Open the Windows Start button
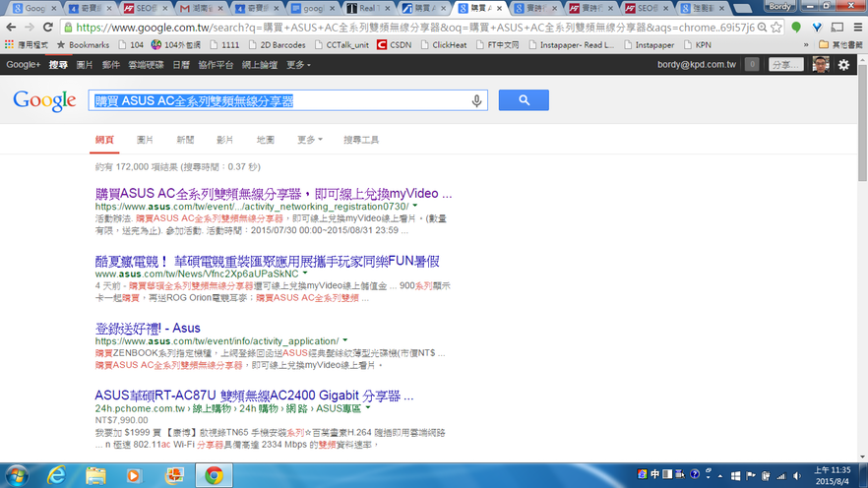 17,475
